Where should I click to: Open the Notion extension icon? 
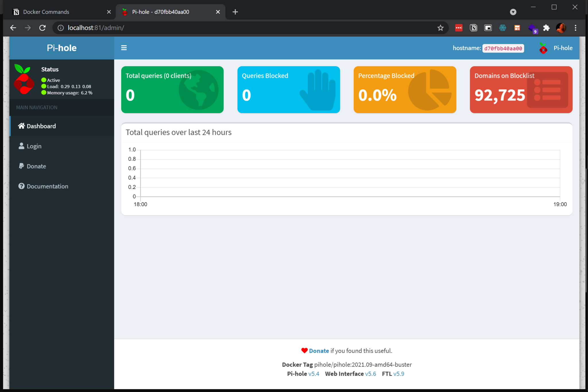click(473, 28)
